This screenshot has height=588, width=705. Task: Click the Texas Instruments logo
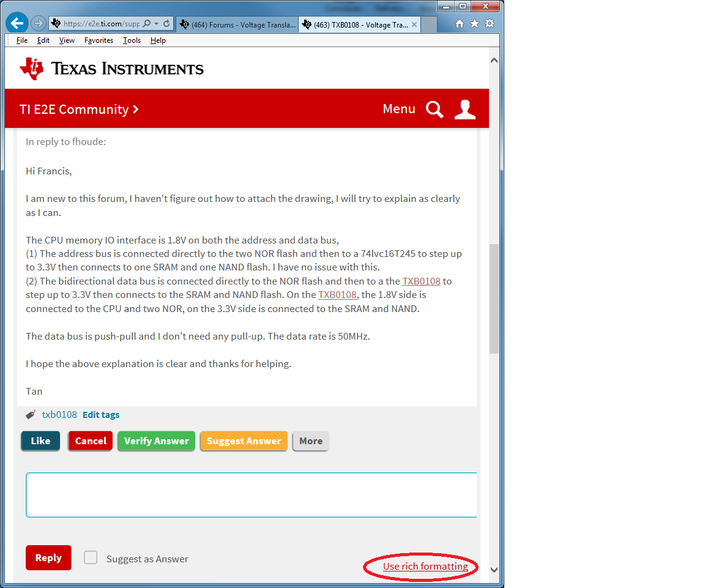click(111, 69)
